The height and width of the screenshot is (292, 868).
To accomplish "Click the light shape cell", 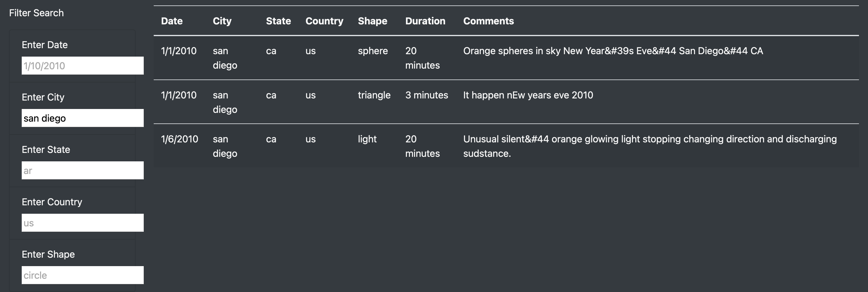I will pos(367,139).
